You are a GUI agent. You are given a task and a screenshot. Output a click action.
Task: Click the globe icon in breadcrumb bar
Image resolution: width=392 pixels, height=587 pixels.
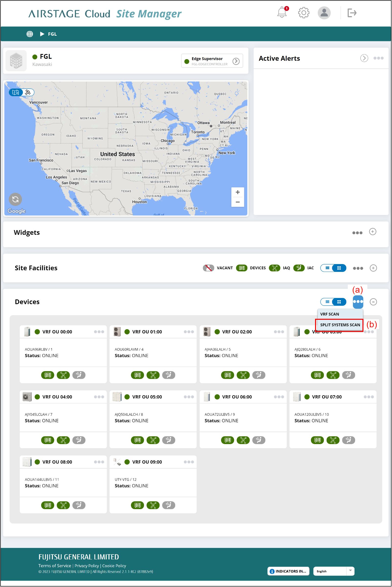(30, 34)
